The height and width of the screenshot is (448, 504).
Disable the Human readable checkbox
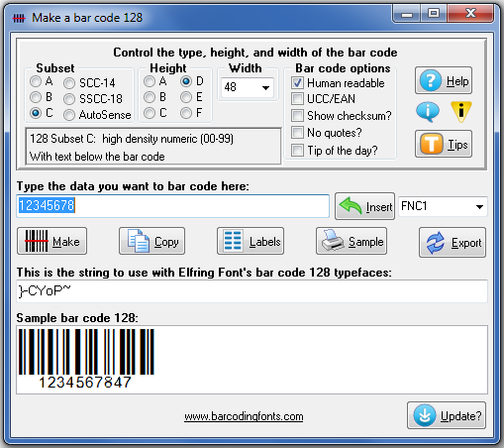coord(297,82)
